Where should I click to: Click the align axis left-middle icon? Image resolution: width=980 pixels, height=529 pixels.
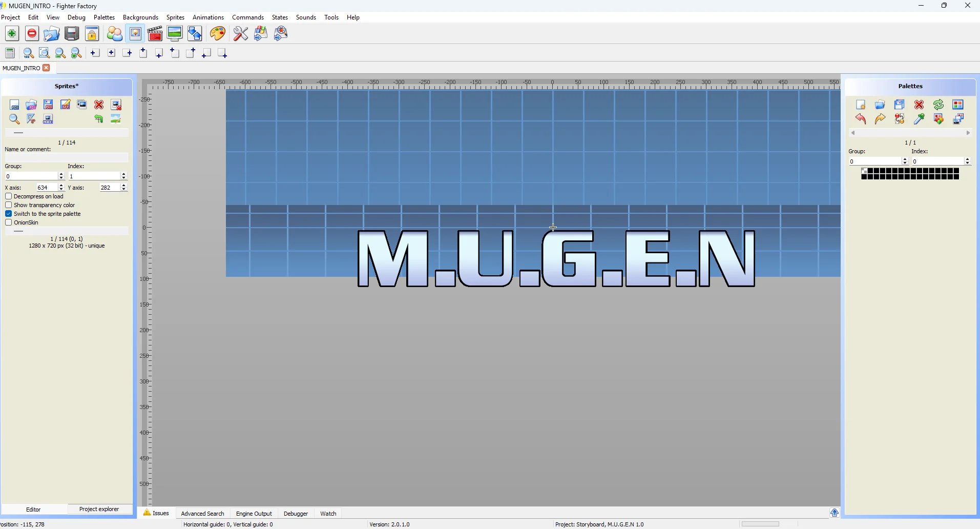click(95, 53)
